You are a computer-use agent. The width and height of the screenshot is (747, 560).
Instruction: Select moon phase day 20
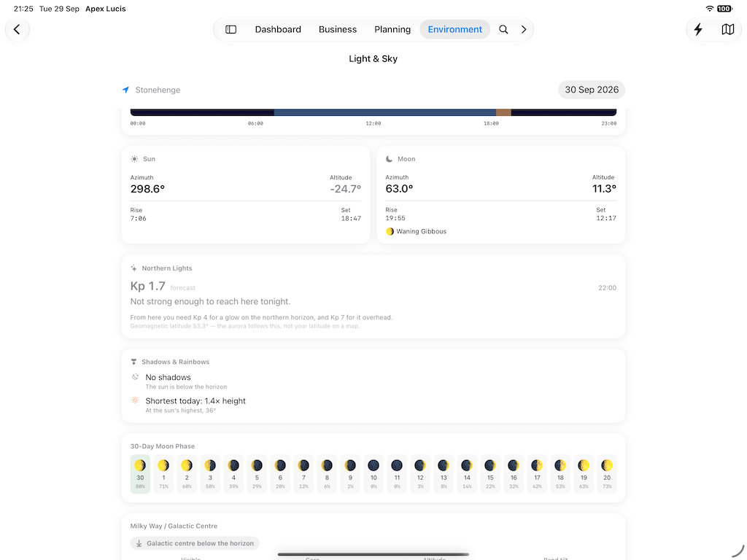coord(607,474)
